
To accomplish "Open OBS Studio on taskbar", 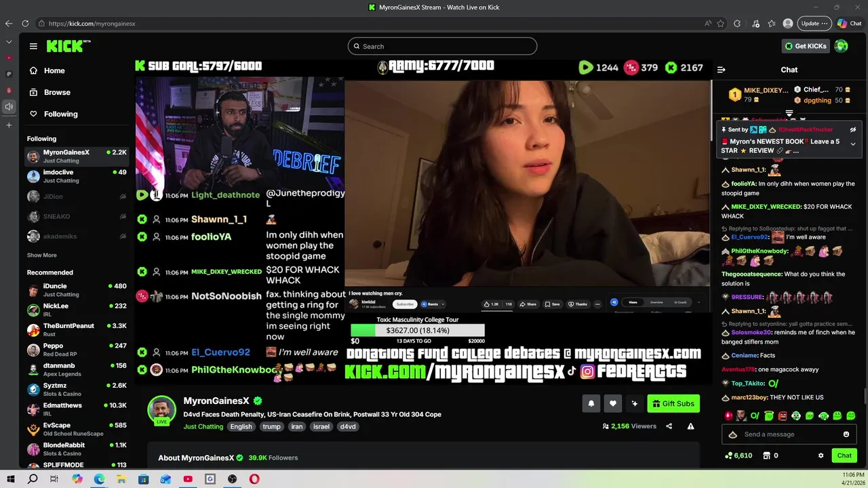I will 233,479.
